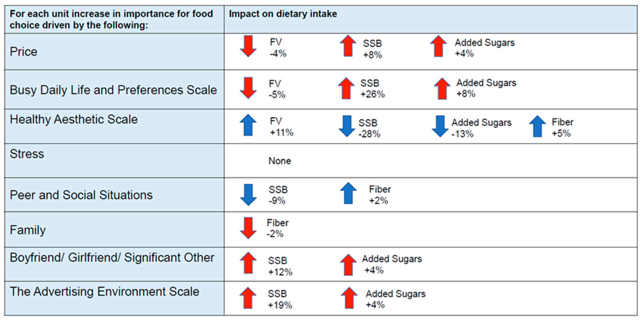Click the red down arrow in the Family row

(248, 228)
